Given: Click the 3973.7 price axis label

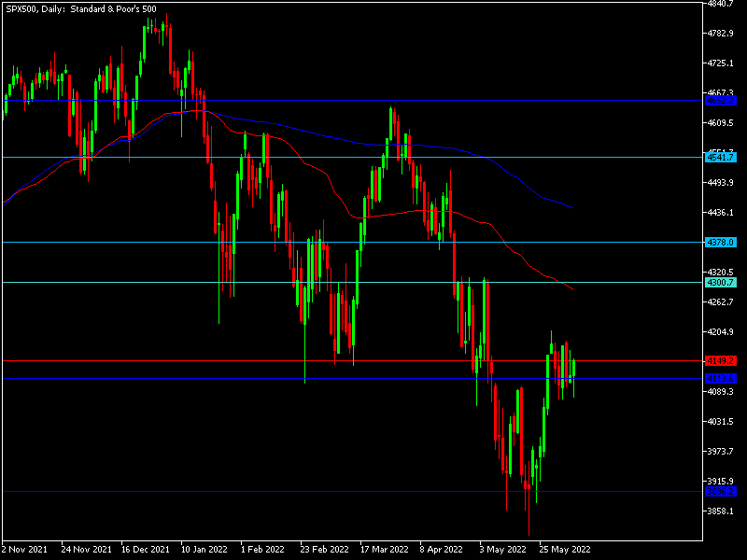Looking at the screenshot, I should [720, 451].
